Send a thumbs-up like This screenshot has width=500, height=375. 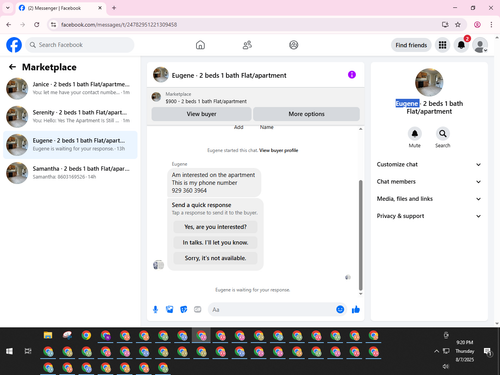click(356, 310)
